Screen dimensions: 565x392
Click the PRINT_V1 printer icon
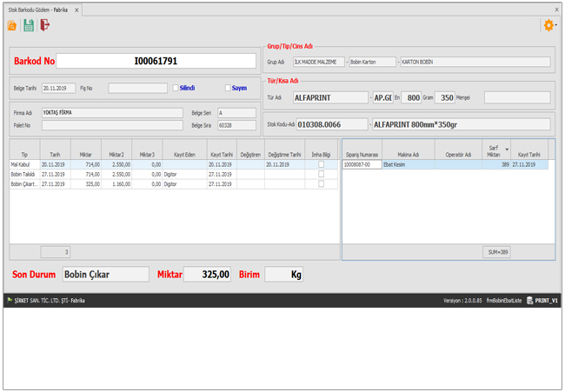coord(530,300)
